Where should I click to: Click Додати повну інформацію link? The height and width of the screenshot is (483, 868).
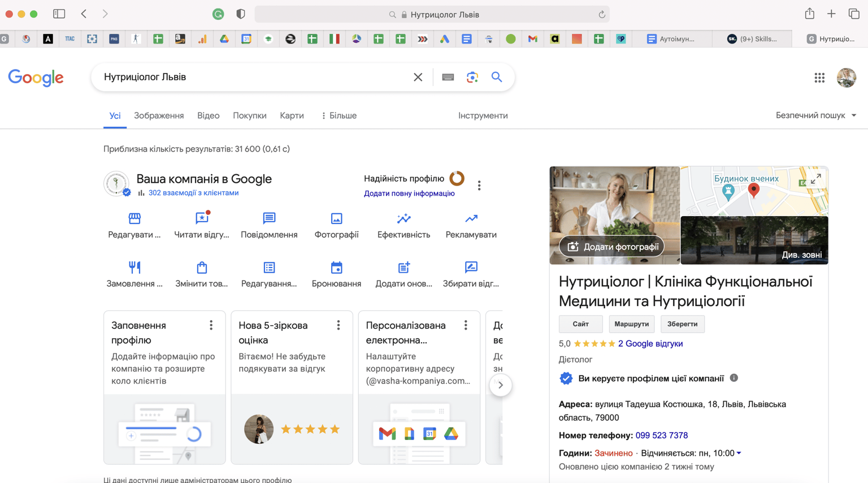(x=409, y=193)
